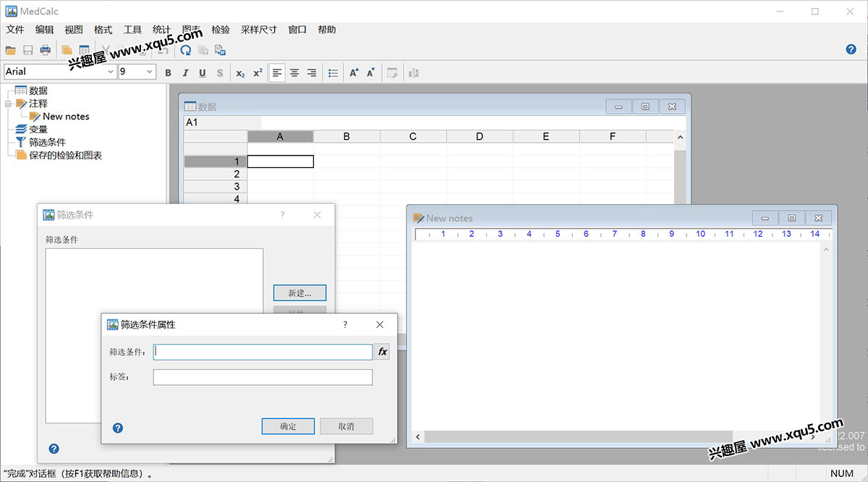This screenshot has width=868, height=482.
Task: Click the Open file toolbar icon
Action: (x=10, y=50)
